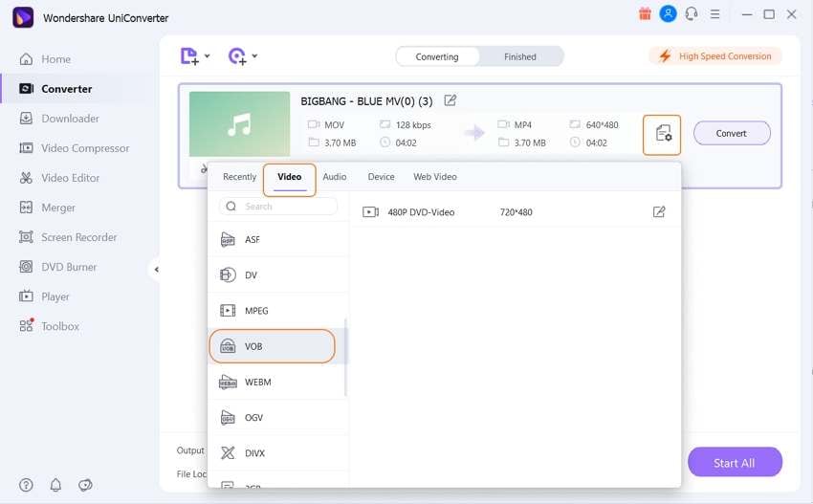Screen dimensions: 813x504
Task: Choose DV format
Action: tap(278, 274)
